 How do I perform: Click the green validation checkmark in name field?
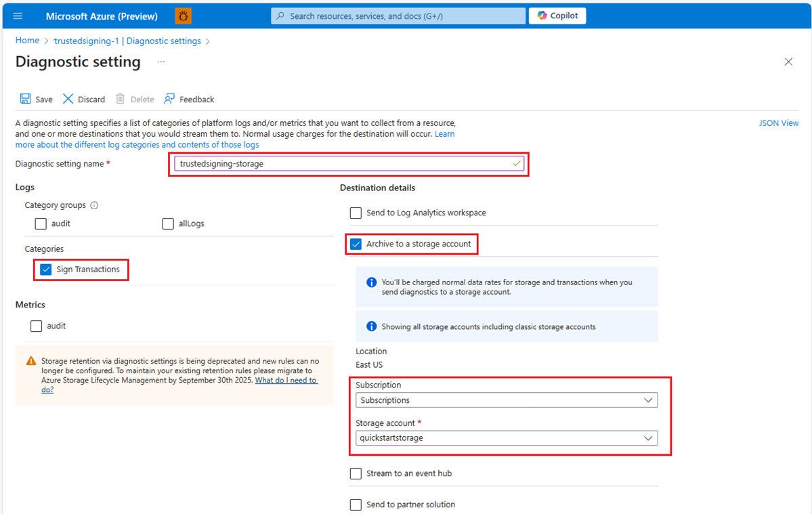(x=516, y=164)
